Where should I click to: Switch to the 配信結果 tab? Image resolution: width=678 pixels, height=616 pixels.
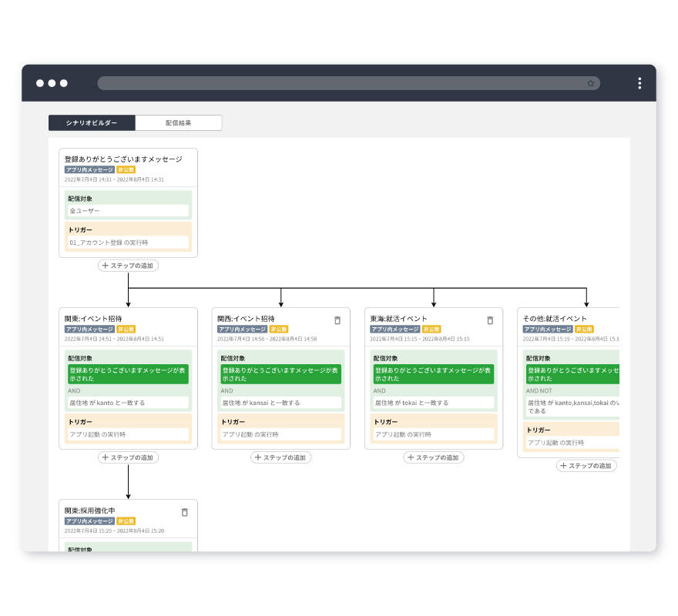(x=178, y=123)
